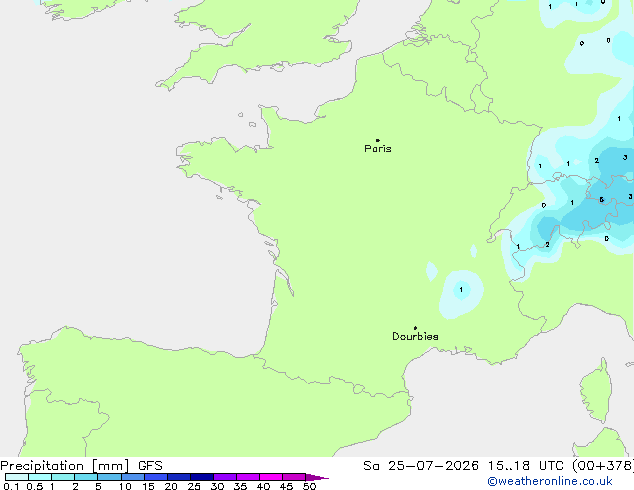
Task: Click the legend label '0.1'
Action: pyautogui.click(x=11, y=486)
